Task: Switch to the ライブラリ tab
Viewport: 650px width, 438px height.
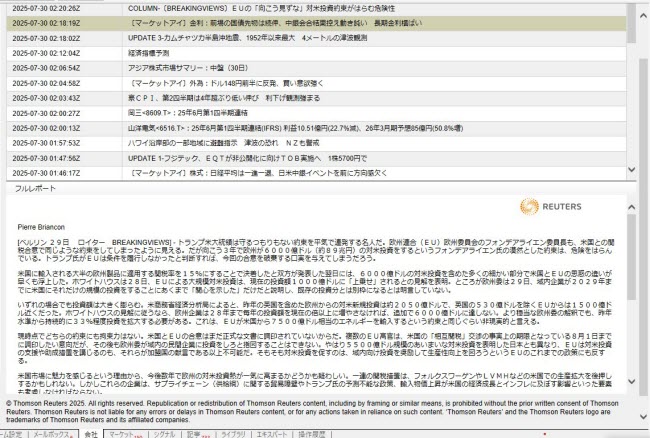Action: tap(233, 434)
